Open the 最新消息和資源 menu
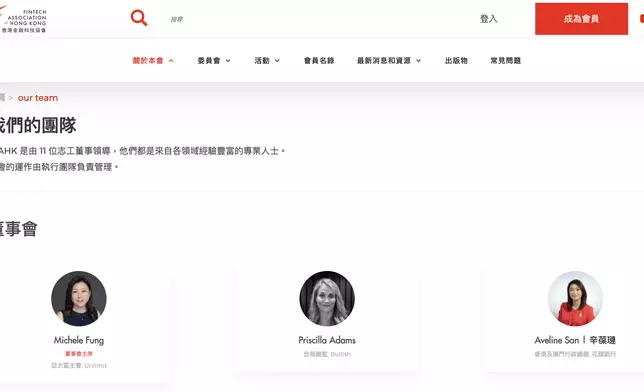644x392 pixels. [384, 60]
